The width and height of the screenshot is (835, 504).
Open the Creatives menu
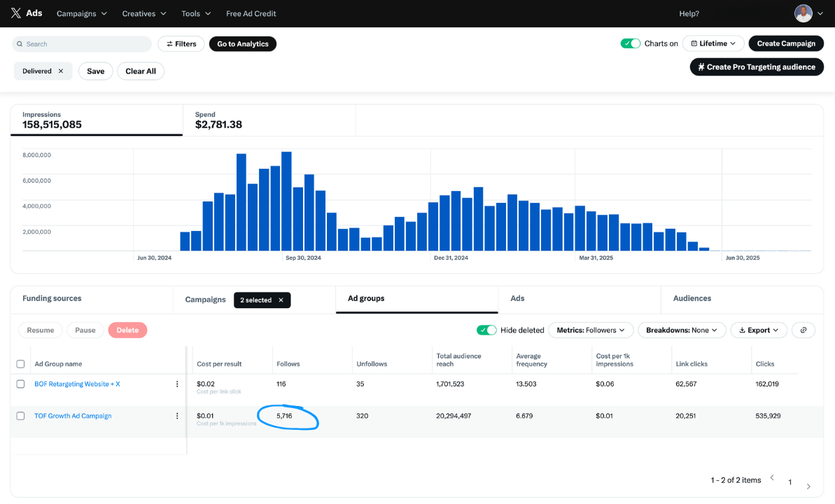[143, 13]
